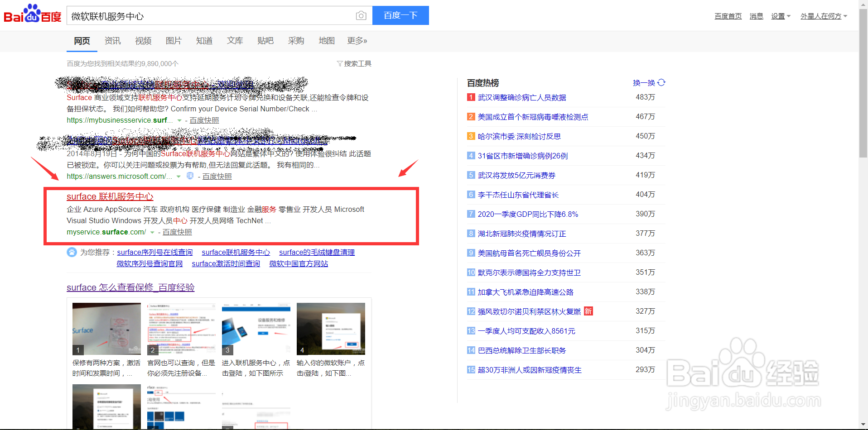Open step 2 thumbnail image
868x430 pixels.
181,329
